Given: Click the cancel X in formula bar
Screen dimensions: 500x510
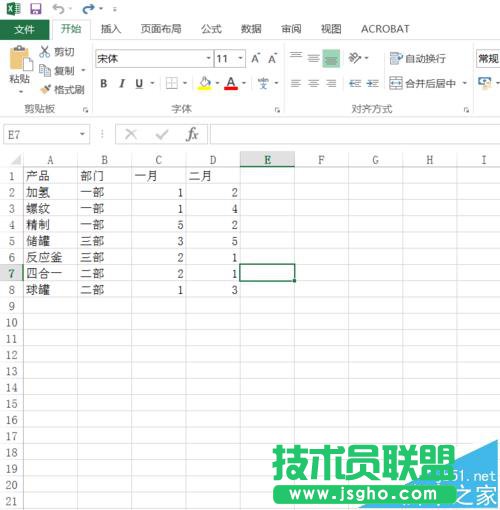Looking at the screenshot, I should point(131,134).
